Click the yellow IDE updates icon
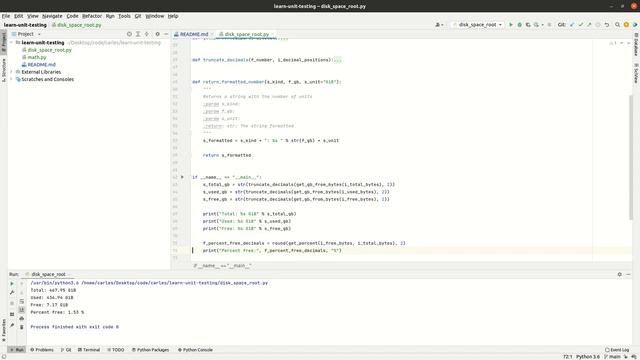Viewport: 640px width, 360px height. click(x=626, y=25)
